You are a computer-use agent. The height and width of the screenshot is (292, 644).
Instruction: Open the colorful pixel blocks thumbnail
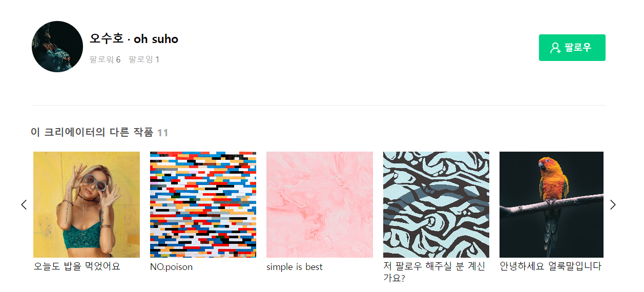(x=203, y=204)
